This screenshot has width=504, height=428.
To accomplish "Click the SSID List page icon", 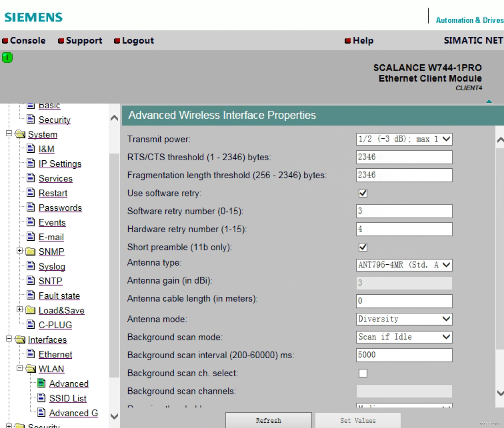I will click(x=42, y=397).
